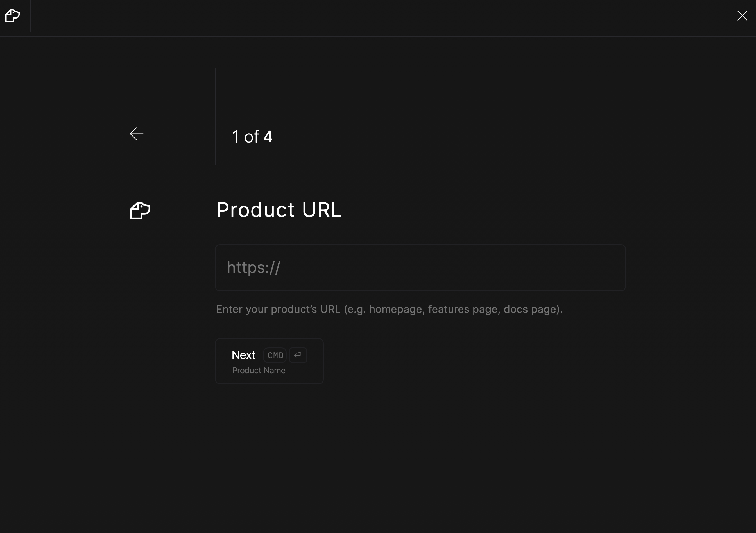Close the setup wizard with the X
The image size is (756, 533).
pyautogui.click(x=742, y=15)
